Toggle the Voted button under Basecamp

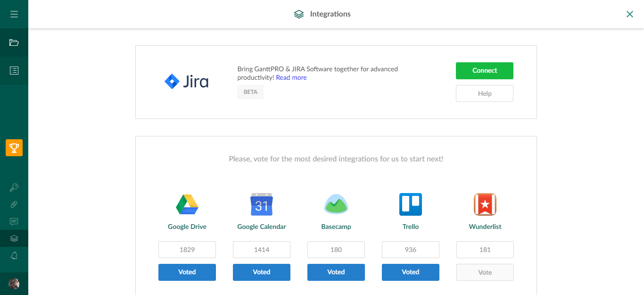pyautogui.click(x=336, y=272)
